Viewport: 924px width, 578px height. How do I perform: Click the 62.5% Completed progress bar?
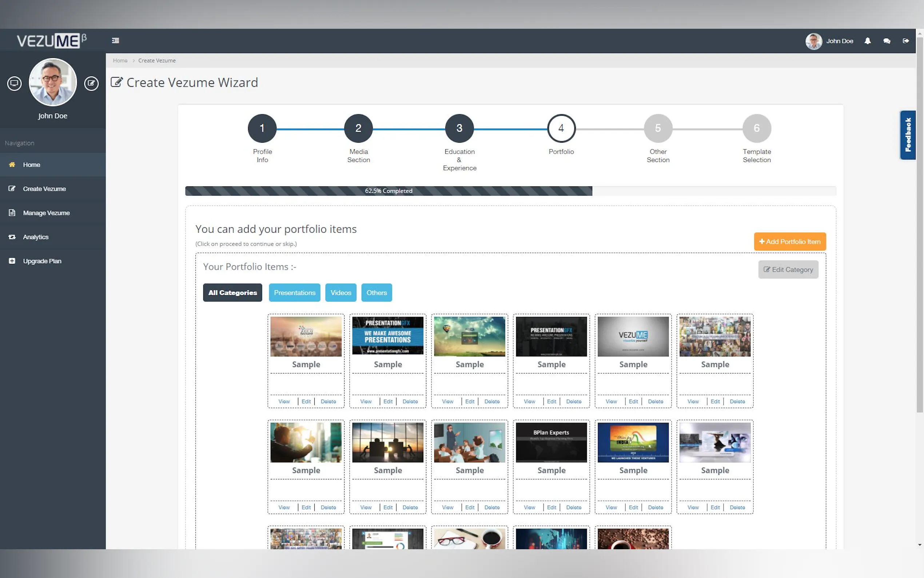click(389, 191)
